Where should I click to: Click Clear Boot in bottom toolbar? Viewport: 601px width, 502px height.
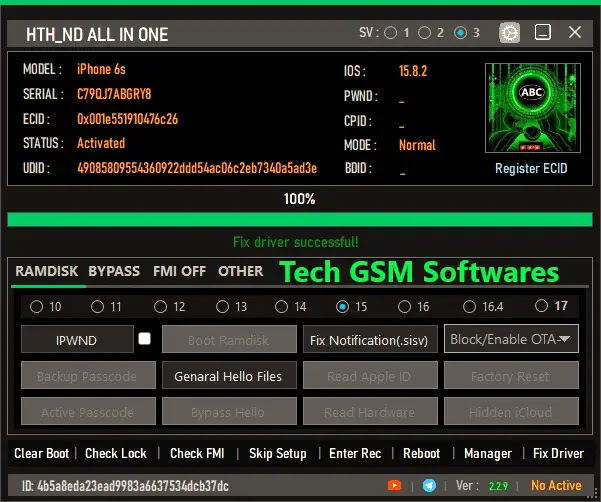(41, 453)
